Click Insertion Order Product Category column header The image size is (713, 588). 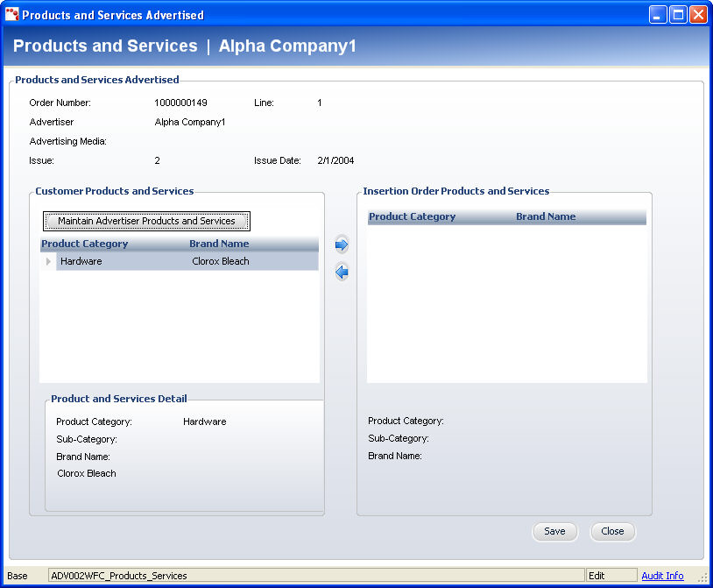click(412, 216)
